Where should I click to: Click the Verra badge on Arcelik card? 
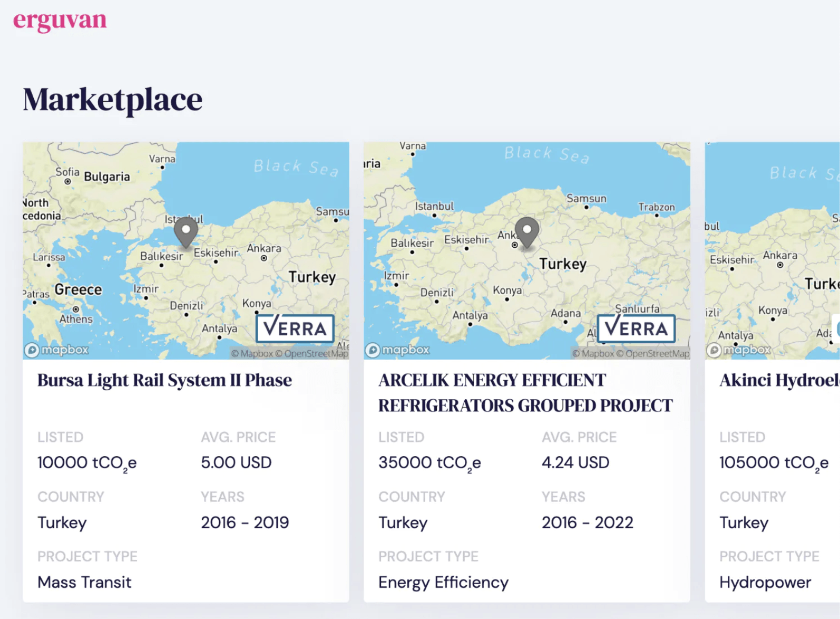pyautogui.click(x=636, y=328)
